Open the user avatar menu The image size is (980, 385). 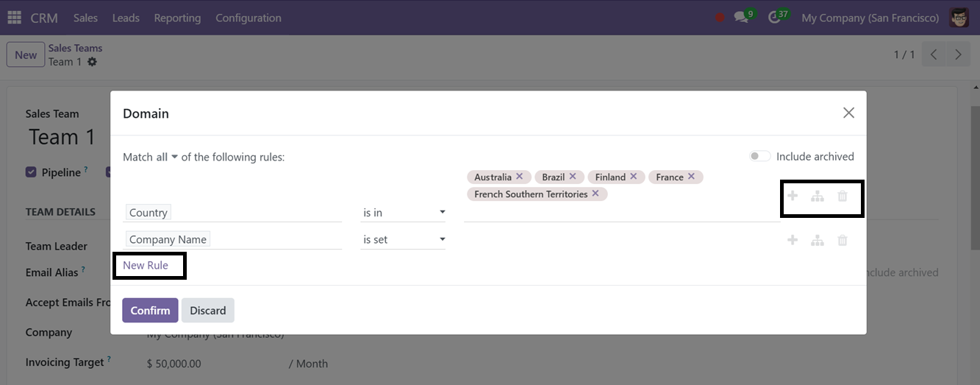[959, 18]
